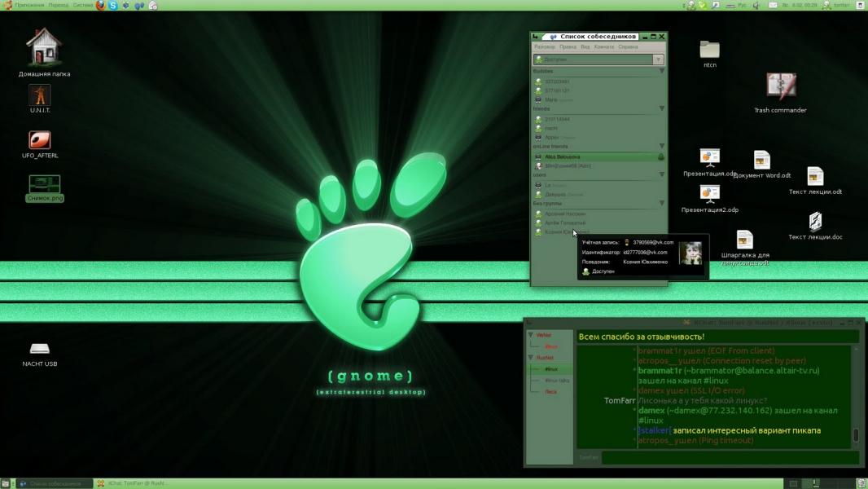Select the bottom red channel under RusNet
Viewport: 868px width, 489px height.
(x=550, y=392)
